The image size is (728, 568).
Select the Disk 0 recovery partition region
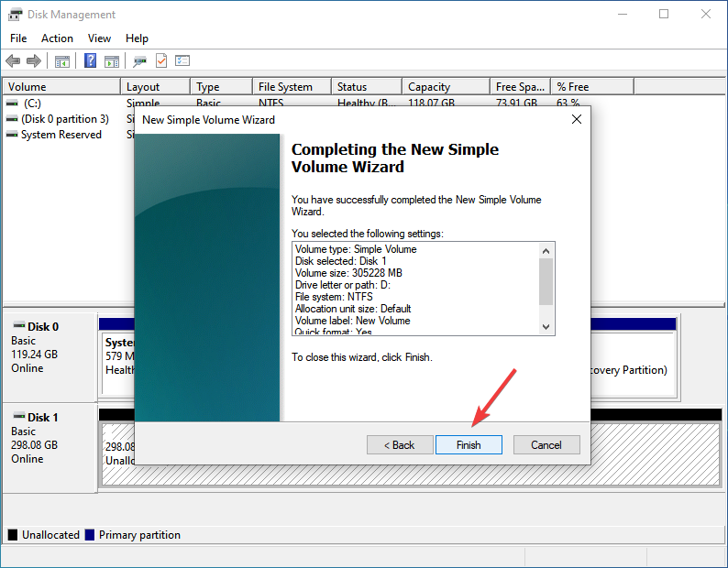tap(632, 365)
